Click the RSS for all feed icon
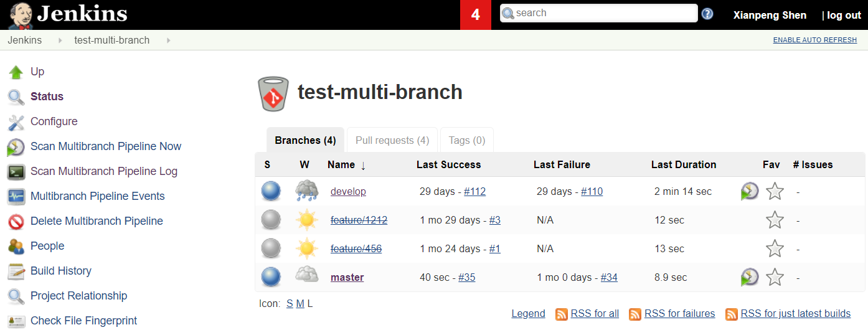Screen dimensions: 868x335 [x=562, y=314]
